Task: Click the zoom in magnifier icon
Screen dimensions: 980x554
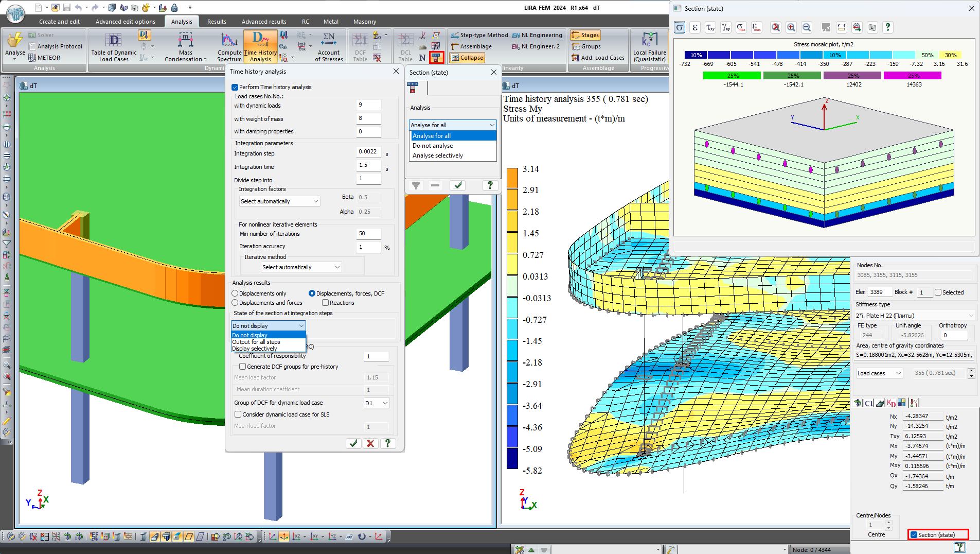Action: pyautogui.click(x=791, y=28)
